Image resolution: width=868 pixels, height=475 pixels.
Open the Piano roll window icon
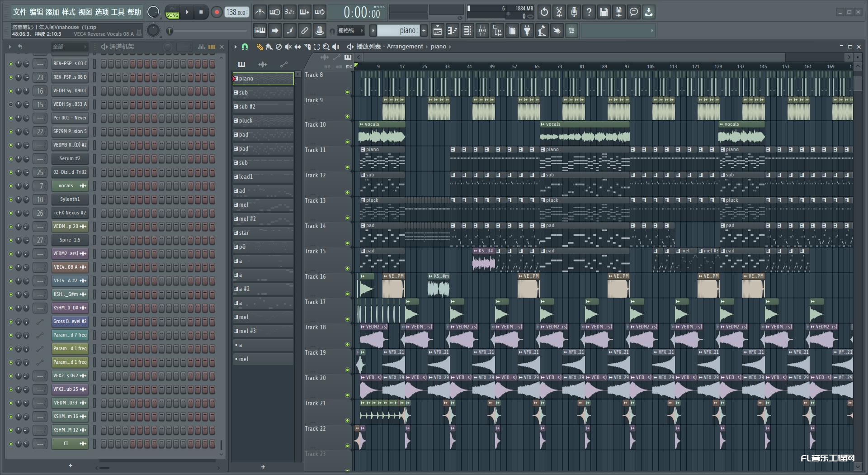(x=453, y=31)
